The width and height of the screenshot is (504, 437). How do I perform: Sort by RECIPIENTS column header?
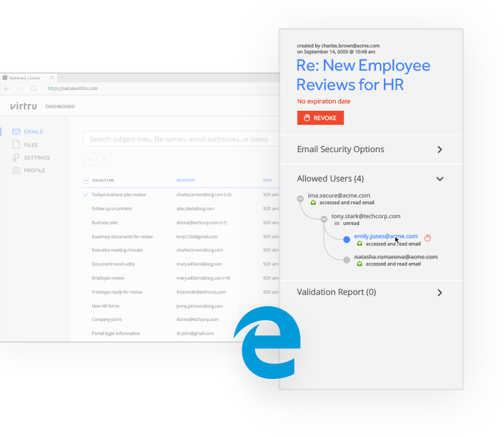186,180
